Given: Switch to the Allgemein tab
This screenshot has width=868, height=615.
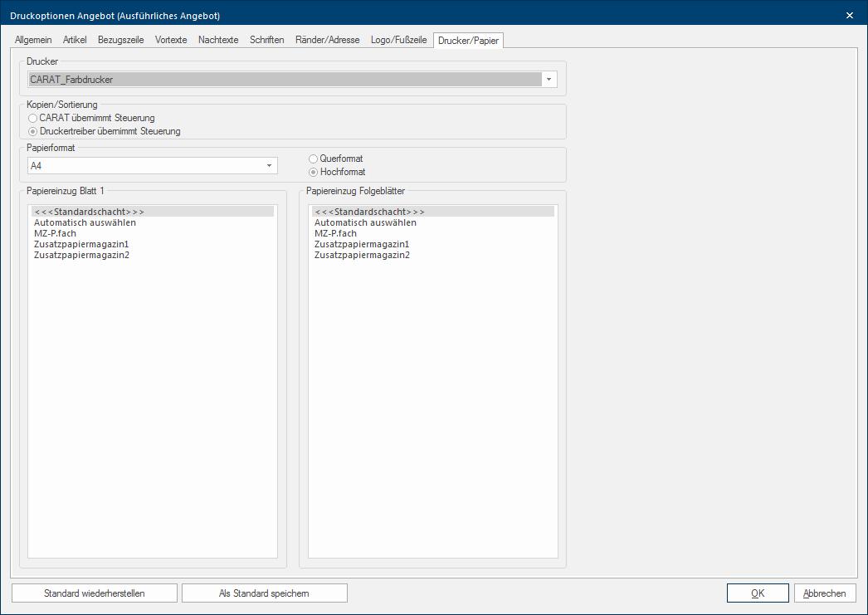Looking at the screenshot, I should coord(33,40).
